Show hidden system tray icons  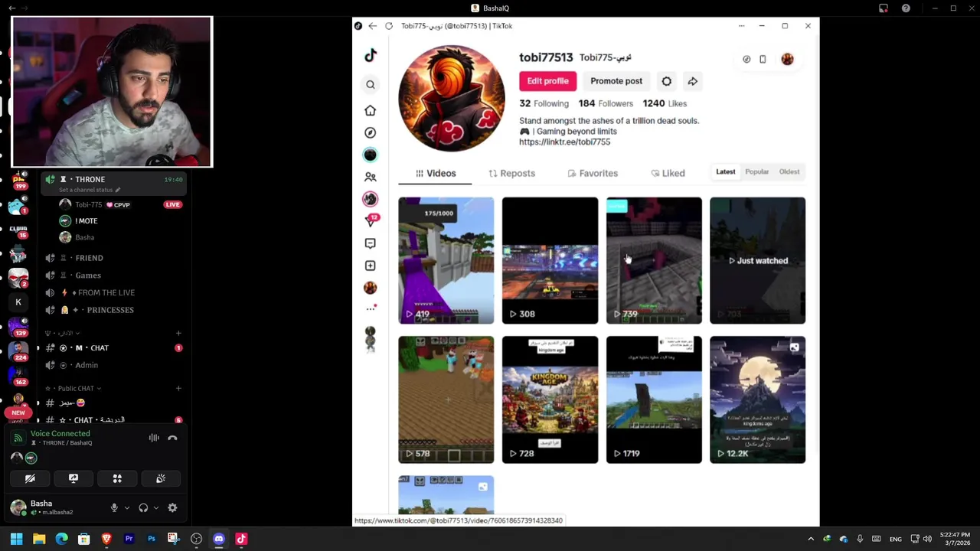pyautogui.click(x=811, y=539)
